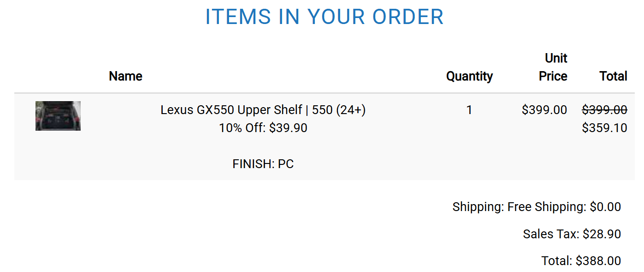Select the $388.00 order total amount
The width and height of the screenshot is (644, 272).
point(598,261)
